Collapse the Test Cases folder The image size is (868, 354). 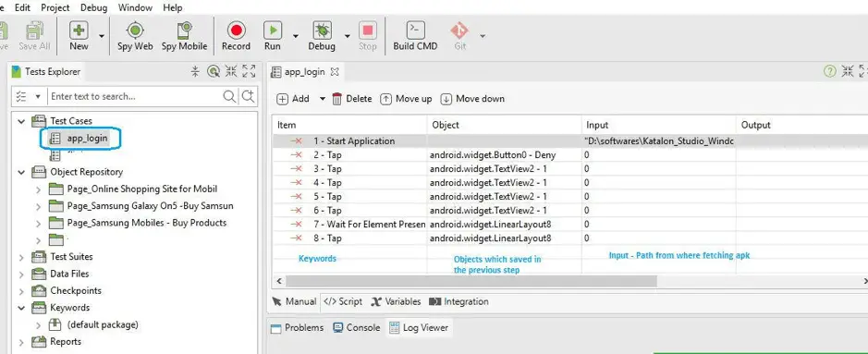tap(21, 121)
